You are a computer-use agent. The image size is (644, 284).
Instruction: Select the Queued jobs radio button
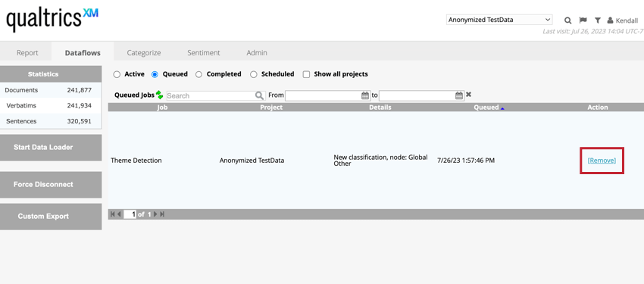(x=155, y=75)
